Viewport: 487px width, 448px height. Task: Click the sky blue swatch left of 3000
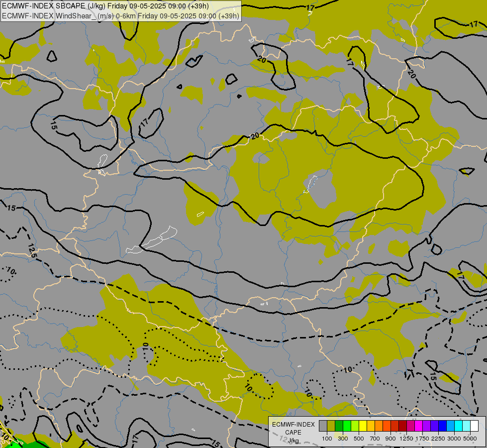coord(451,426)
